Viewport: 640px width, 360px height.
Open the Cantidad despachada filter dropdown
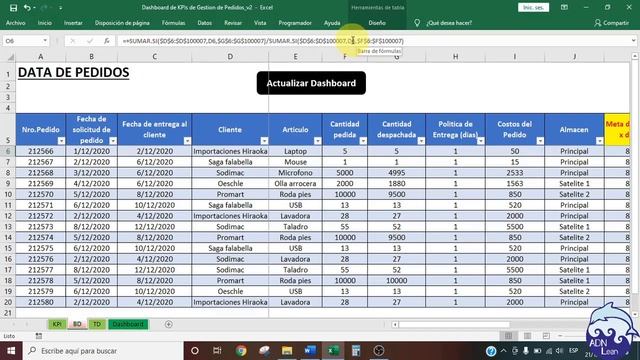click(x=421, y=141)
